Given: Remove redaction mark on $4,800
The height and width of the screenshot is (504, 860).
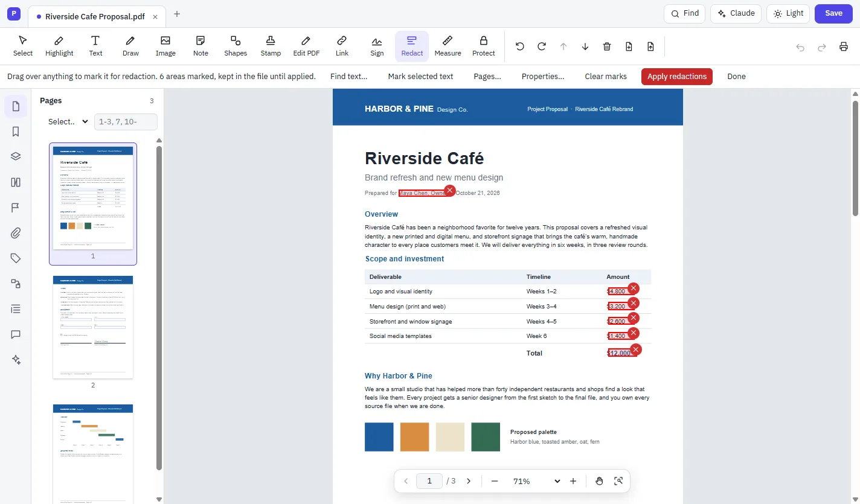Looking at the screenshot, I should (634, 289).
